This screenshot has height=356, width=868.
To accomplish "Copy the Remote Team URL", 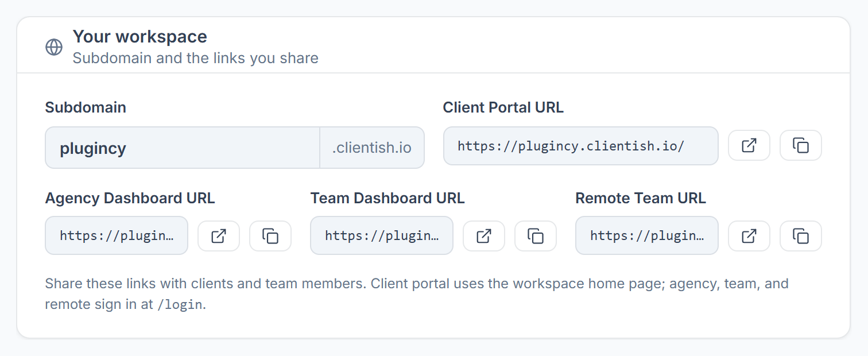I will pos(801,236).
